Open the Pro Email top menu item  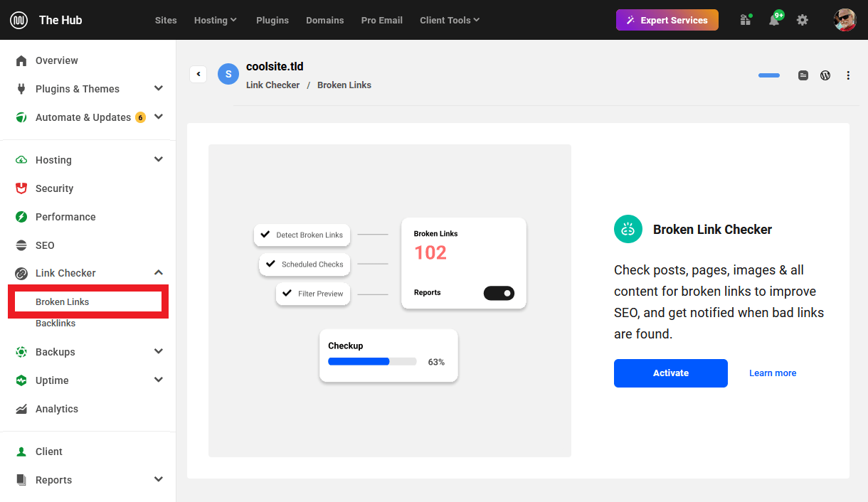(x=382, y=20)
